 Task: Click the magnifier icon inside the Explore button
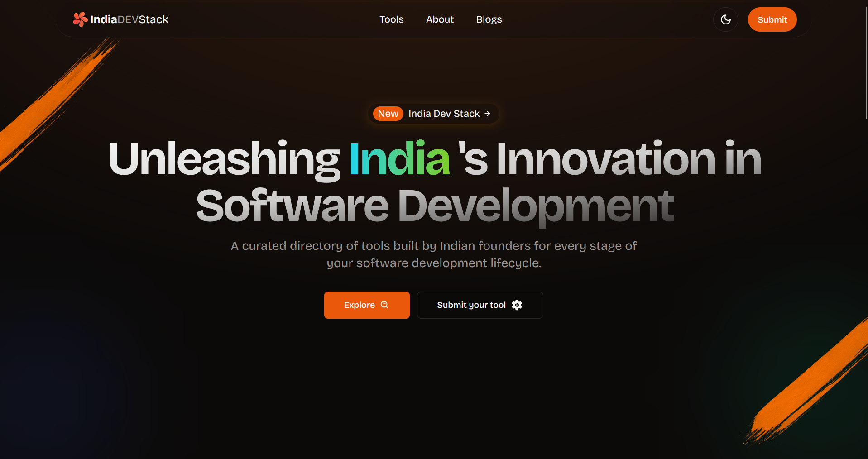(384, 305)
